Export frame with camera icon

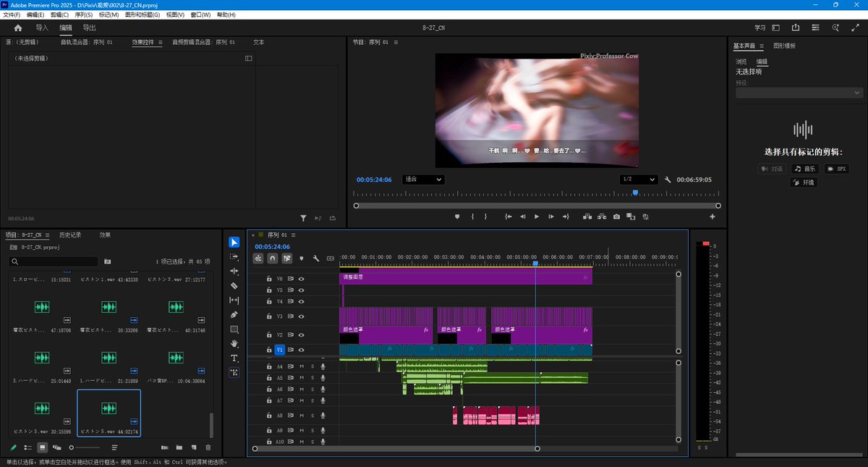(x=616, y=216)
